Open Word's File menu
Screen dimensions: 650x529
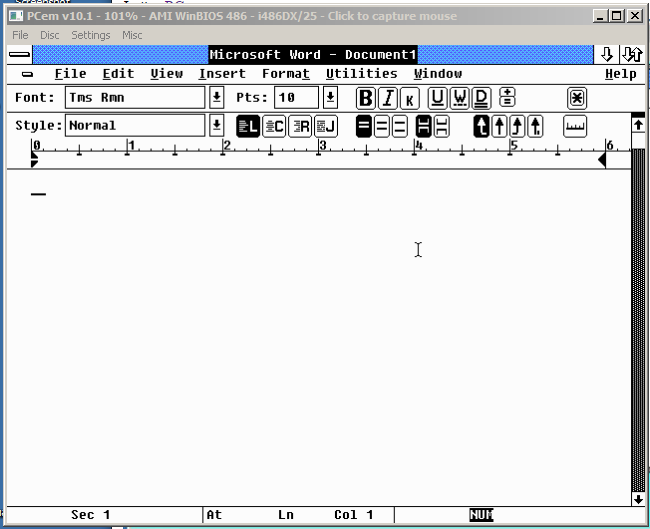(70, 74)
